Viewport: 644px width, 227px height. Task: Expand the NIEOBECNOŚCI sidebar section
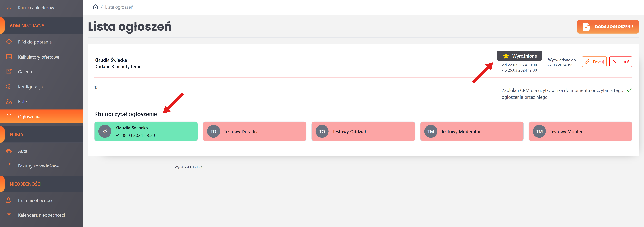(25, 184)
